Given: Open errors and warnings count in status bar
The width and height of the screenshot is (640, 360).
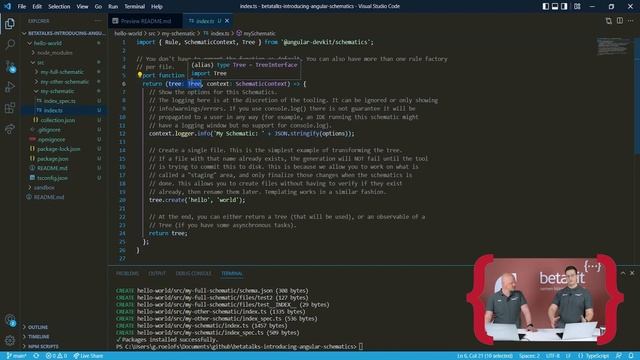Looking at the screenshot, I should (56, 356).
